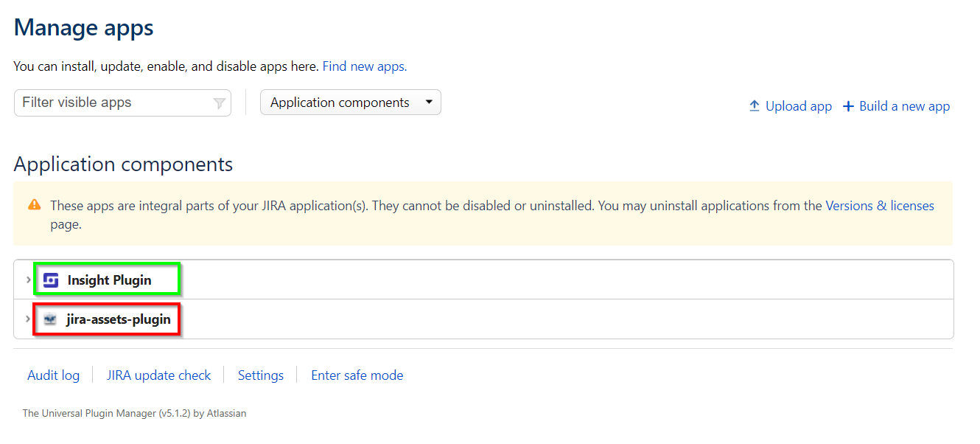Click the Insight Plugin logo icon
This screenshot has height=444, width=980.
[x=51, y=280]
